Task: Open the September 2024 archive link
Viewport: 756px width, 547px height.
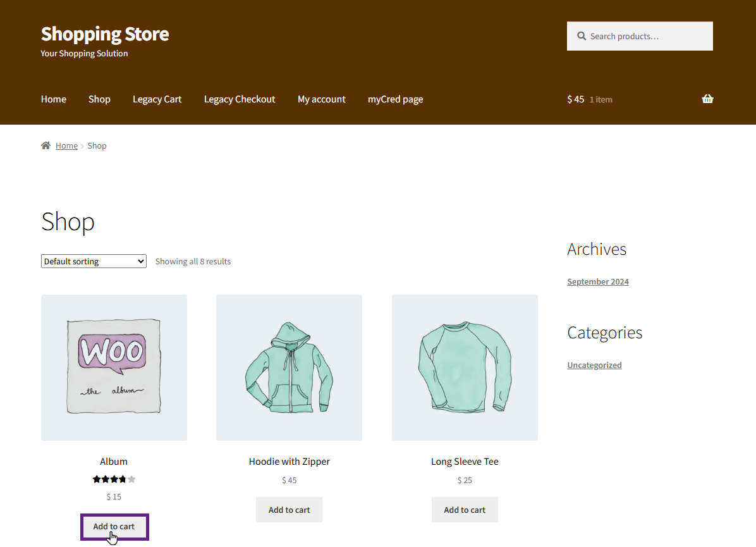Action: [x=597, y=281]
